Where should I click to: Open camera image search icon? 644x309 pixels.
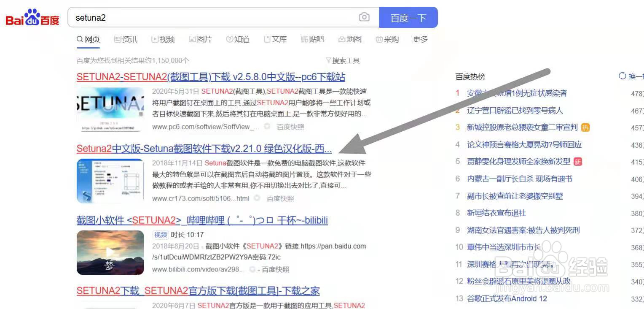tap(364, 17)
